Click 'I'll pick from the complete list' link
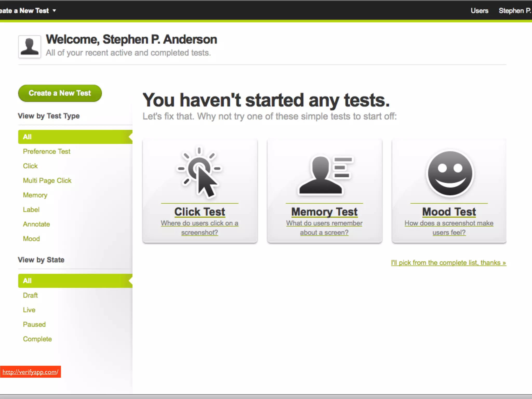Screen dimensions: 532x399 448,263
